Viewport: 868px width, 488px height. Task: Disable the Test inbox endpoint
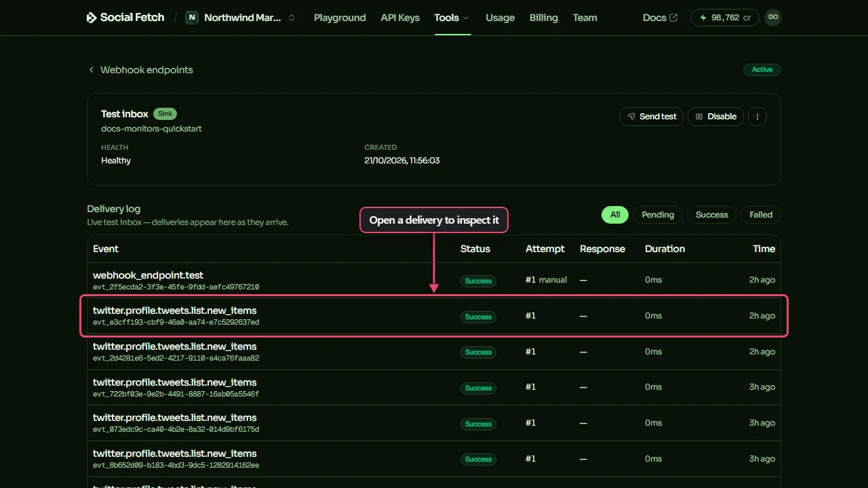click(x=716, y=117)
